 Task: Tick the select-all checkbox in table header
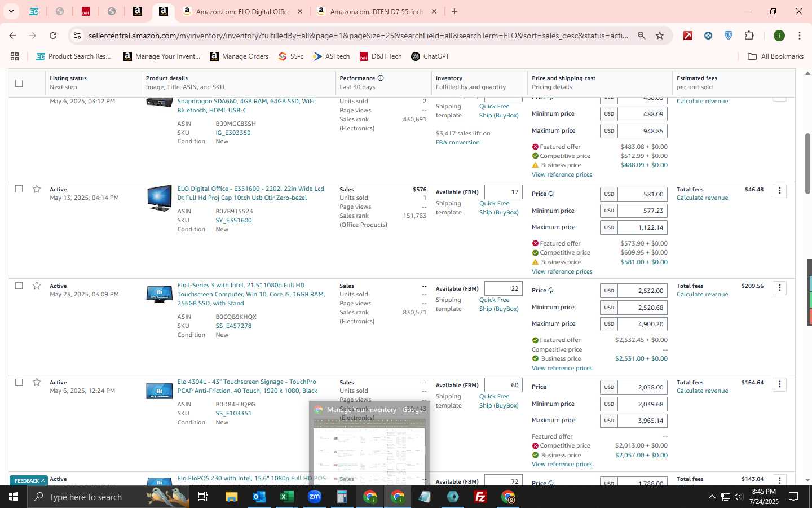[19, 83]
